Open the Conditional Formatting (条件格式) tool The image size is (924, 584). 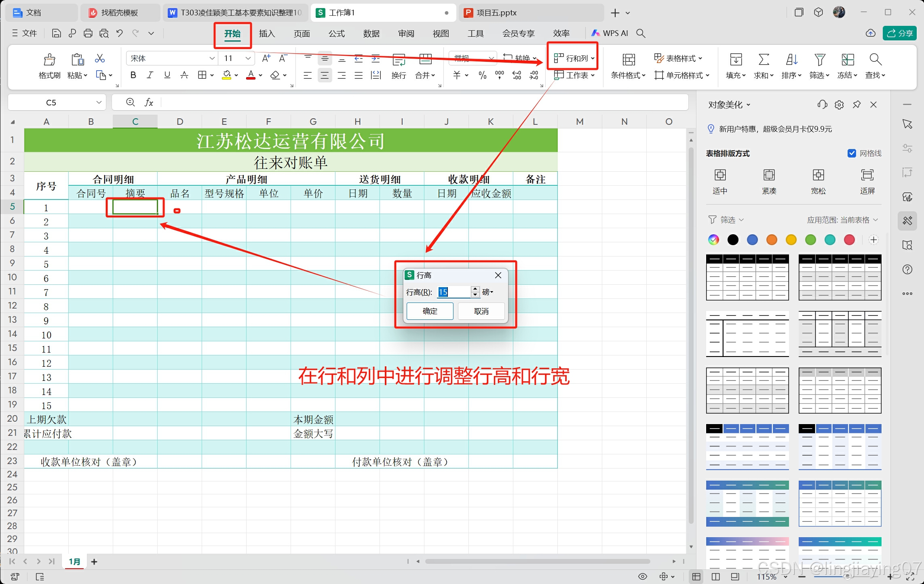(x=628, y=60)
